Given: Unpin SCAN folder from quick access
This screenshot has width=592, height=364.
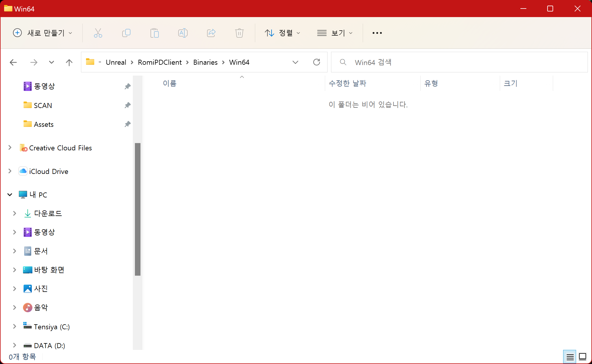Looking at the screenshot, I should point(127,105).
